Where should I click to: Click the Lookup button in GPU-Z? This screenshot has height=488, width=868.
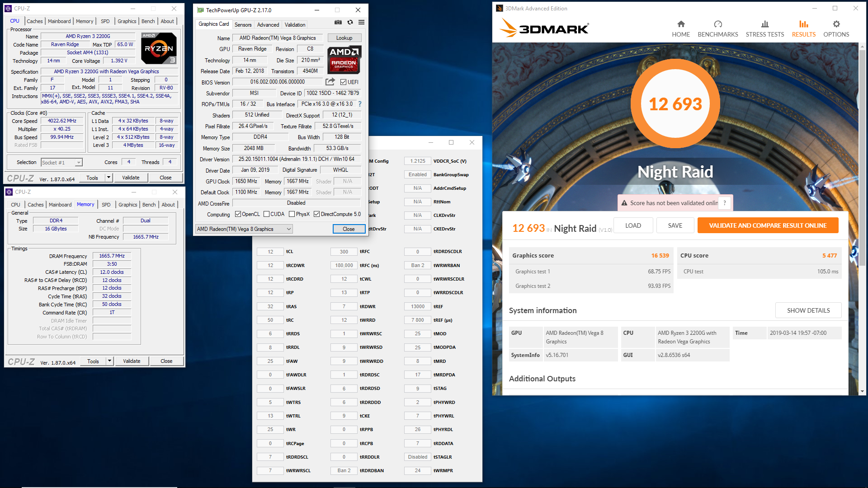pyautogui.click(x=344, y=38)
